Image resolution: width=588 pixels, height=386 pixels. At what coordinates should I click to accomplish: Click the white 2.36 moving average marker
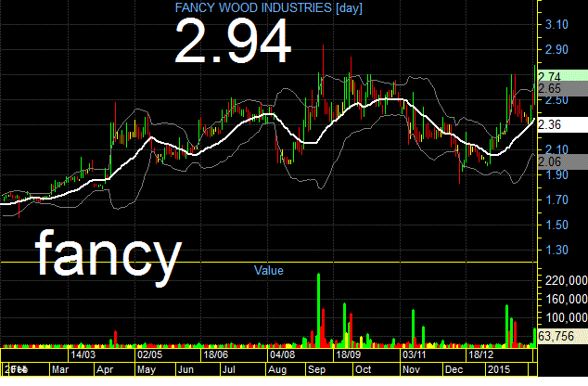tap(563, 124)
